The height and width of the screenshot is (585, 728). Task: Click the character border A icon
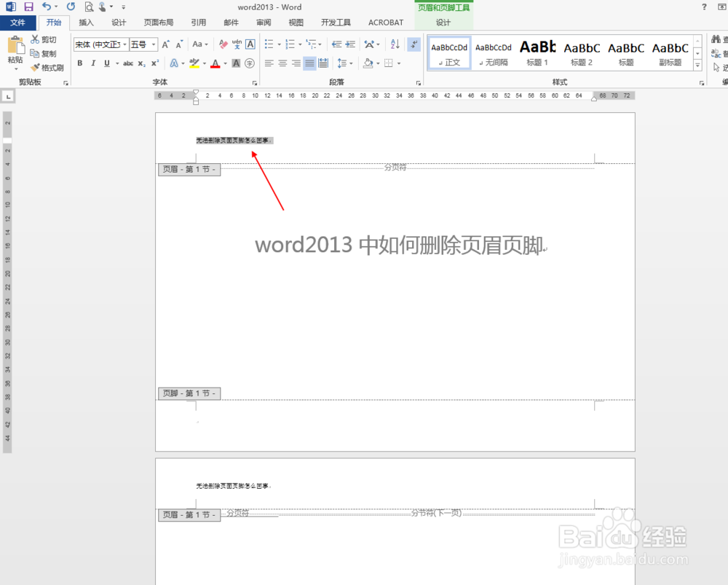pos(250,44)
